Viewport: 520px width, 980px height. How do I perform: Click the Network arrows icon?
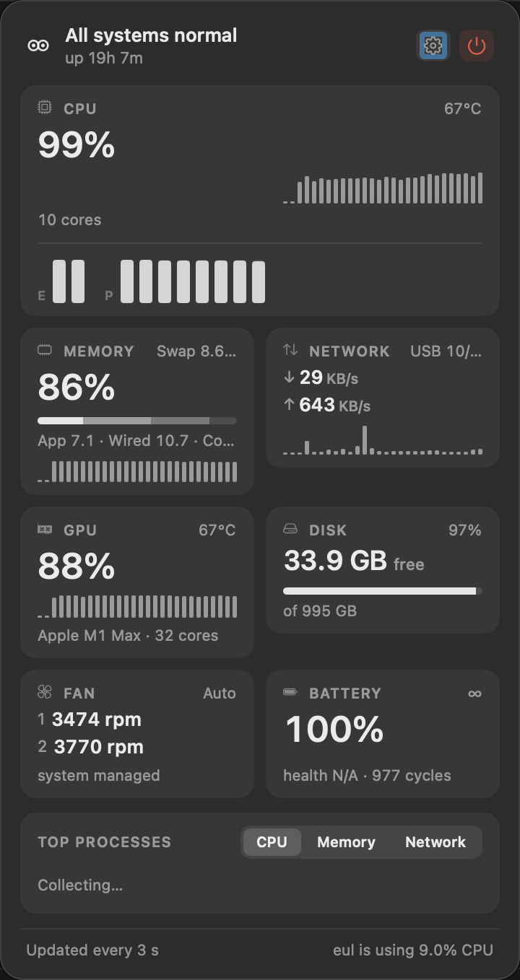coord(290,350)
